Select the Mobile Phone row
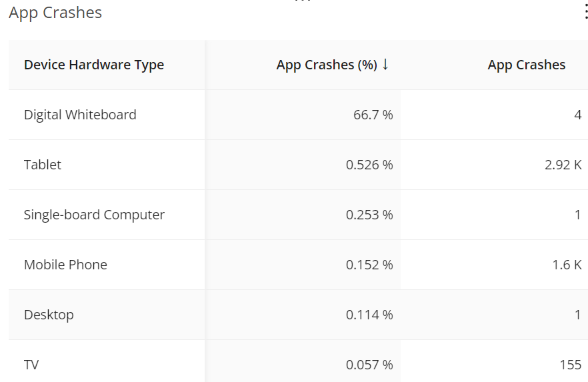This screenshot has height=382, width=588. tap(65, 265)
